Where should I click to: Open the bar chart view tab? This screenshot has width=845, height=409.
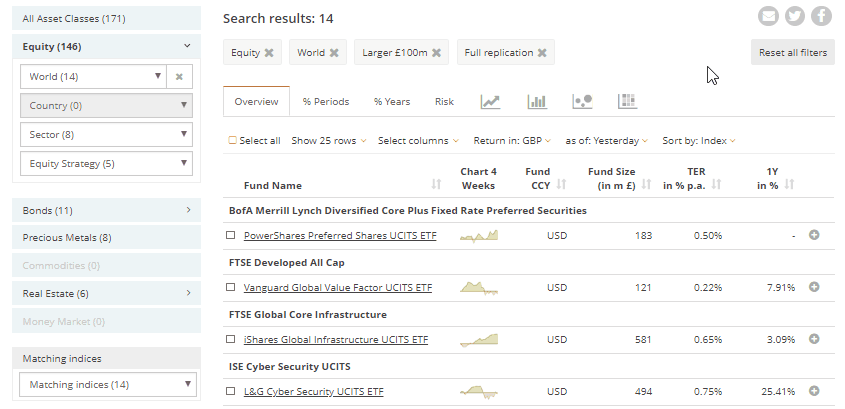tap(537, 101)
